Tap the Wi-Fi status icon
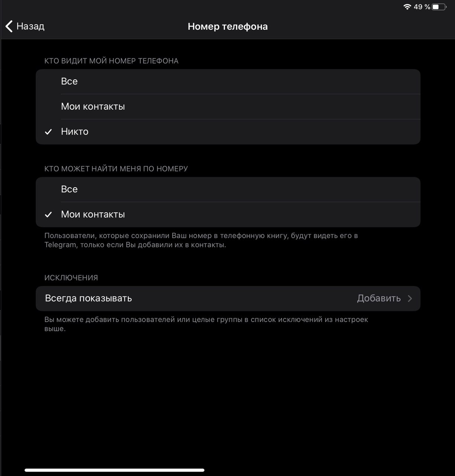Viewport: 455px width, 476px height. (407, 7)
